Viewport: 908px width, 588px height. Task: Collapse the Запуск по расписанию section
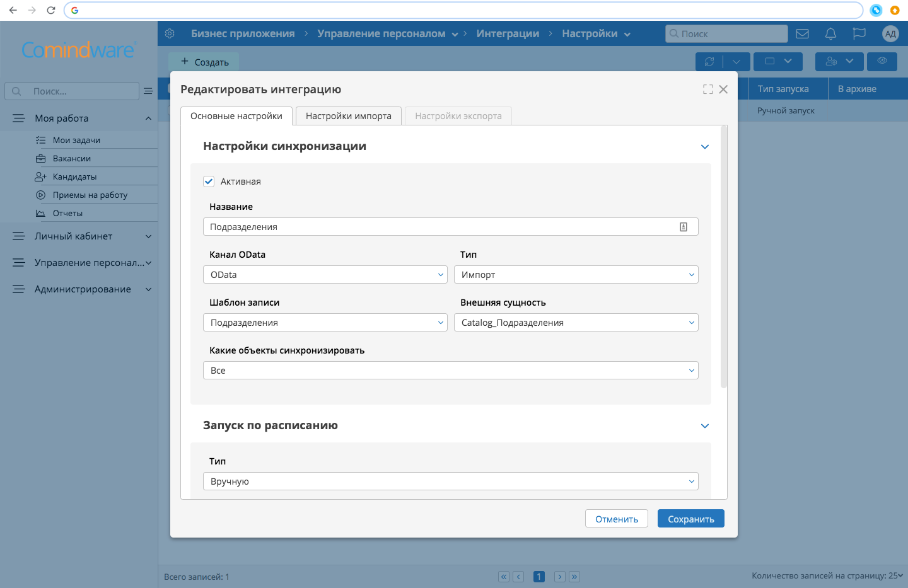[x=705, y=426]
